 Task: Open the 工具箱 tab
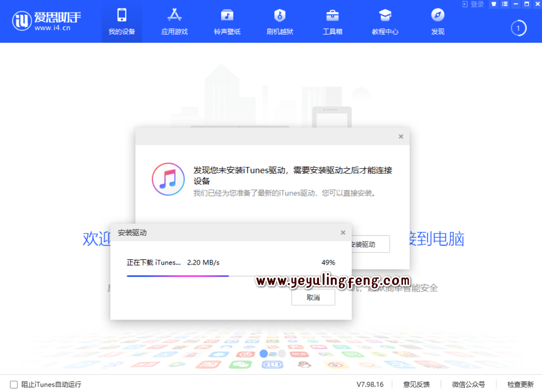click(333, 22)
